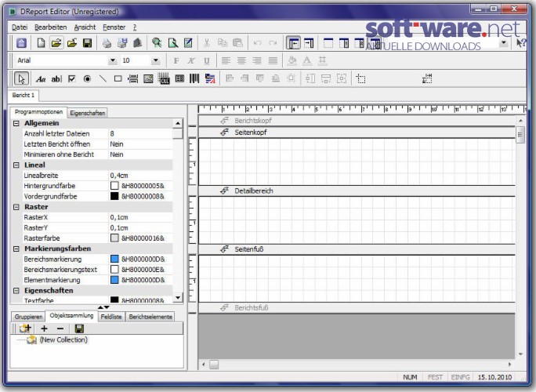Image resolution: width=536 pixels, height=392 pixels.
Task: Add new collection with star-plus icon
Action: click(x=25, y=328)
